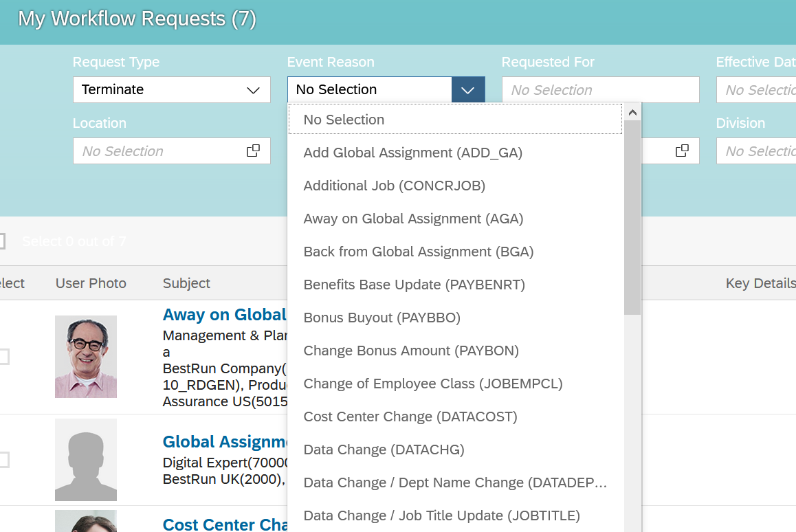Click the Effective Date input field
Screen dimensions: 796x532
pos(756,90)
